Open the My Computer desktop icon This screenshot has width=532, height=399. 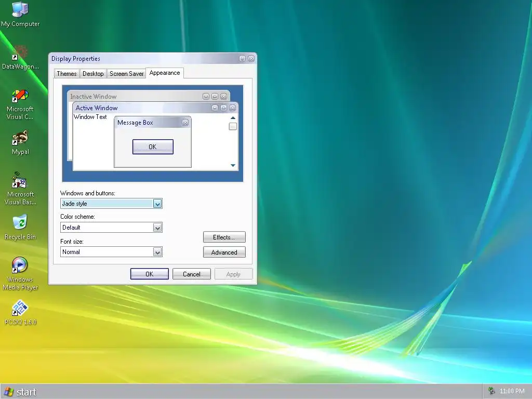point(20,14)
